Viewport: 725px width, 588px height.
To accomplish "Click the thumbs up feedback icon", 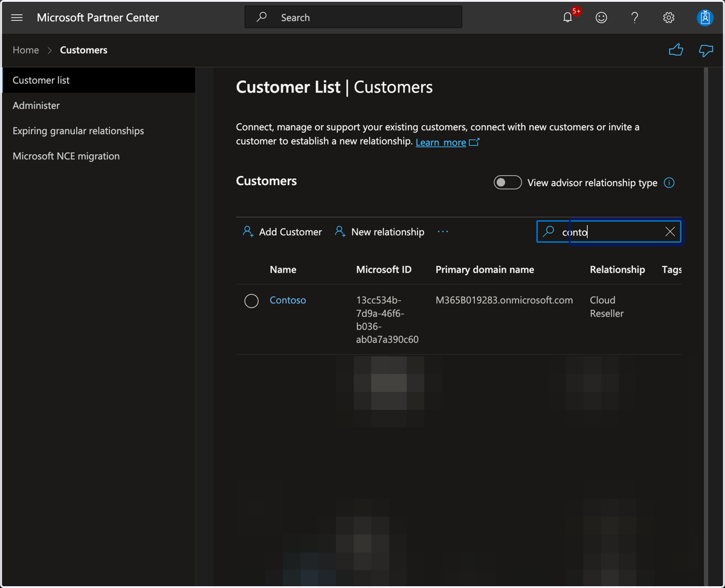I will [676, 50].
